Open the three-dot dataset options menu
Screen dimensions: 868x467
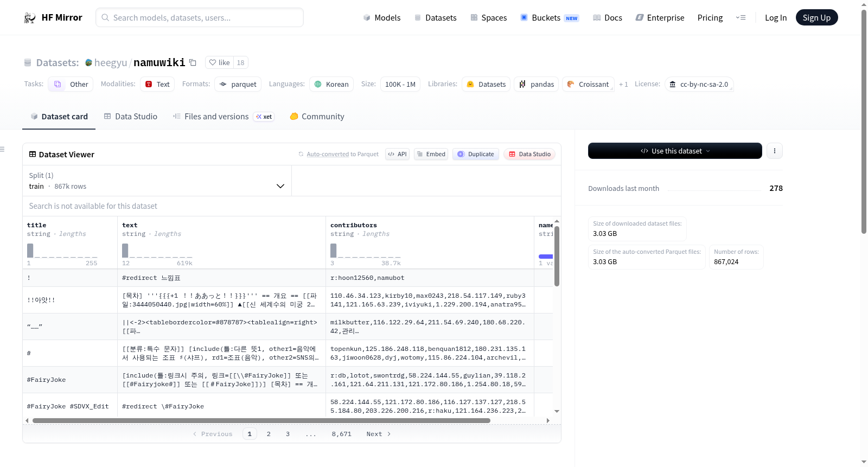point(775,151)
